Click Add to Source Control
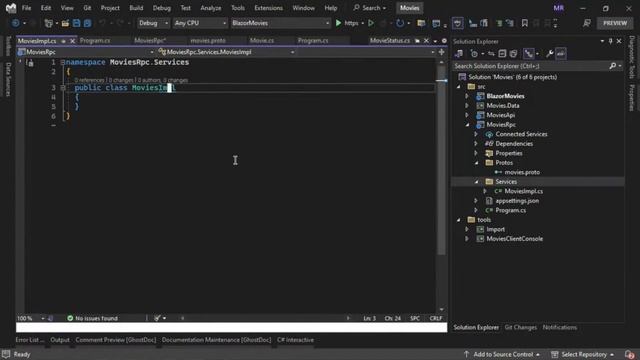The height and width of the screenshot is (360, 640). pyautogui.click(x=502, y=354)
